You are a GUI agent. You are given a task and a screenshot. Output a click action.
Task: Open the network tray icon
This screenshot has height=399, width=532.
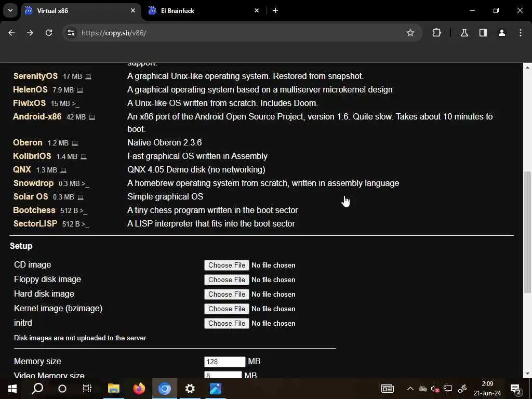448,389
